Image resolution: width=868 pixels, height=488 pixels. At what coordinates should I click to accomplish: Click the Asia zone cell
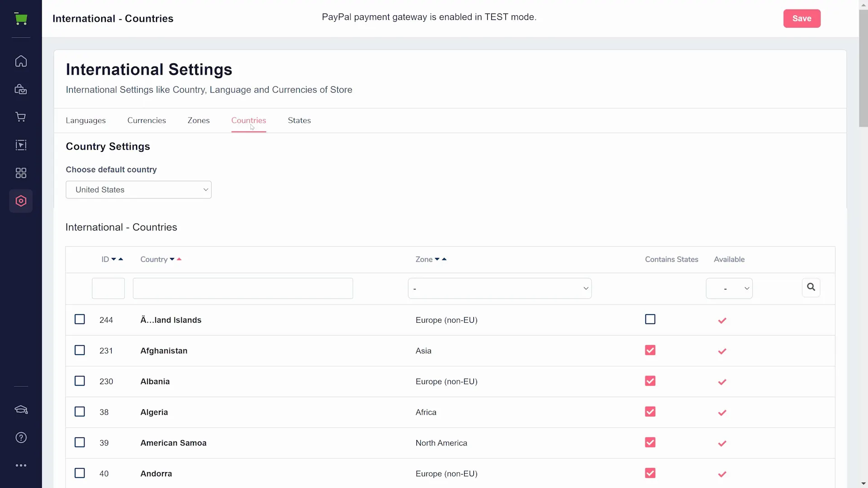(x=424, y=351)
